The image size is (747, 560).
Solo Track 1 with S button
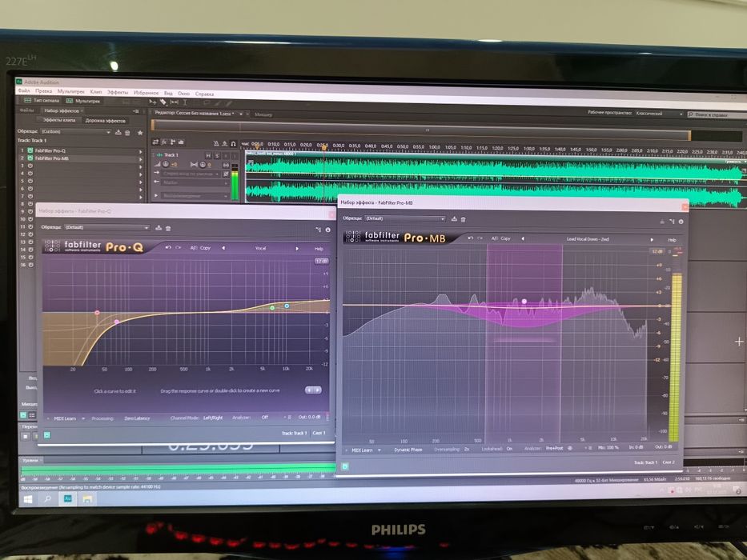coord(217,156)
